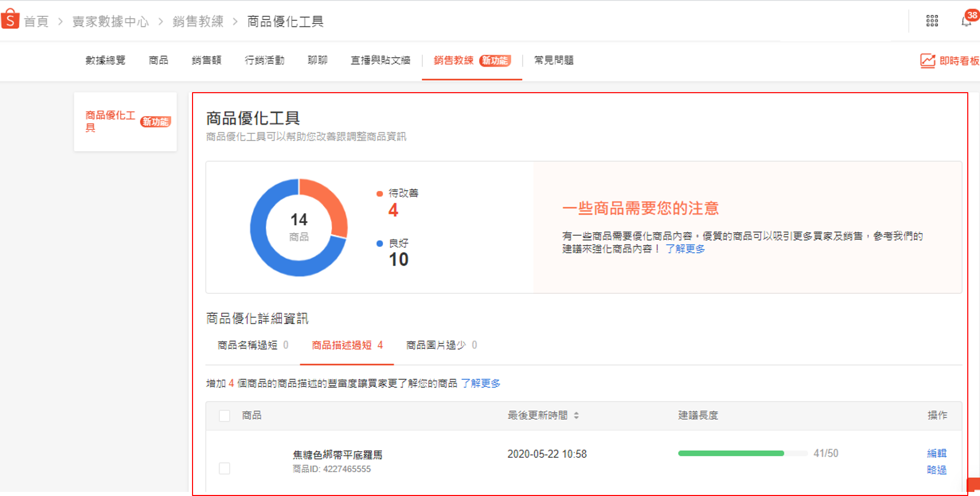
Task: Check the box for 焦糖色綁帶平底羅馬
Action: 224,468
